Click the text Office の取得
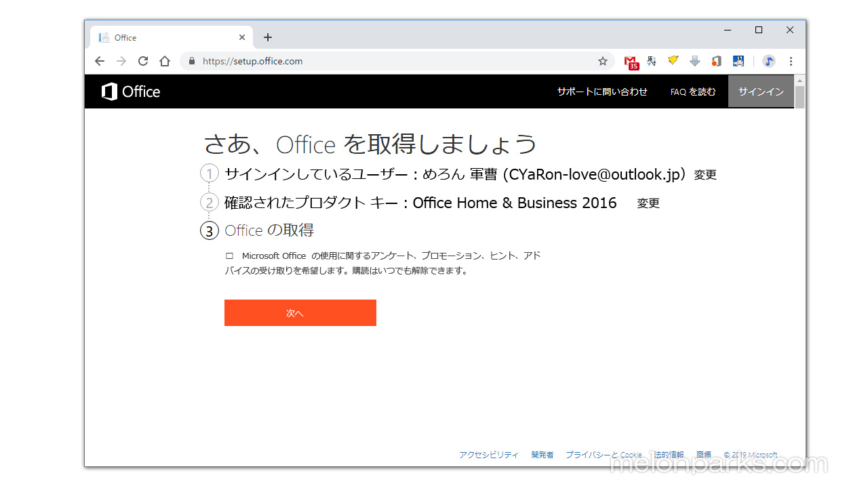 (269, 230)
